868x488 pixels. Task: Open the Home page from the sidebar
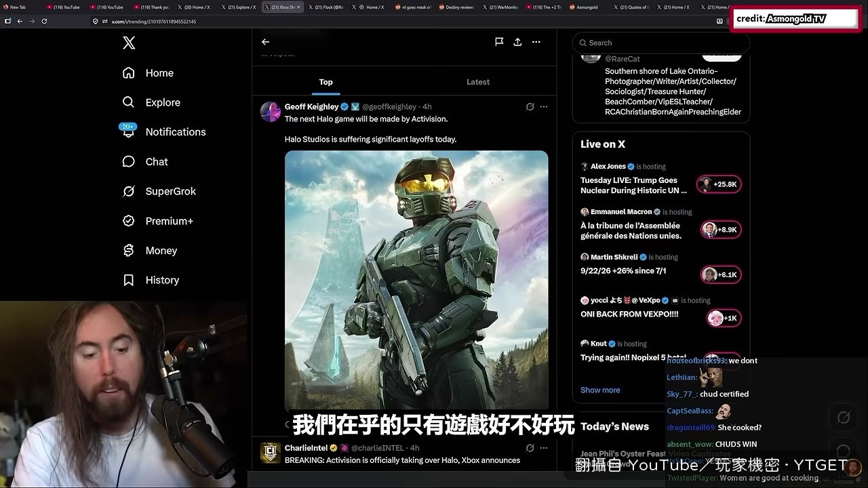coord(148,73)
